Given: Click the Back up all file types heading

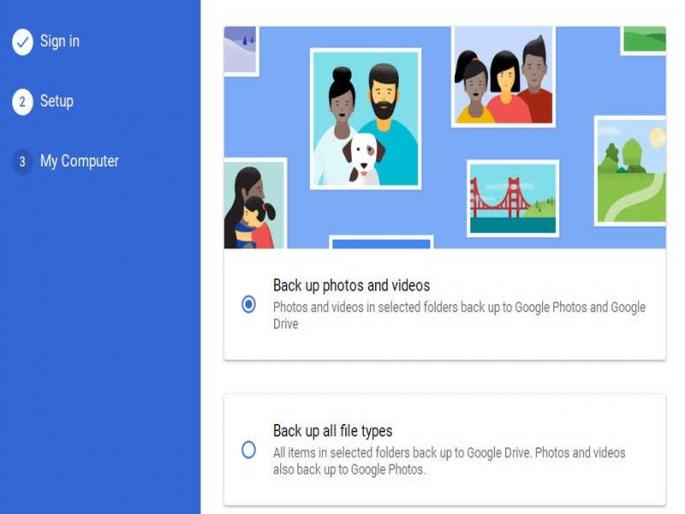Looking at the screenshot, I should click(332, 431).
